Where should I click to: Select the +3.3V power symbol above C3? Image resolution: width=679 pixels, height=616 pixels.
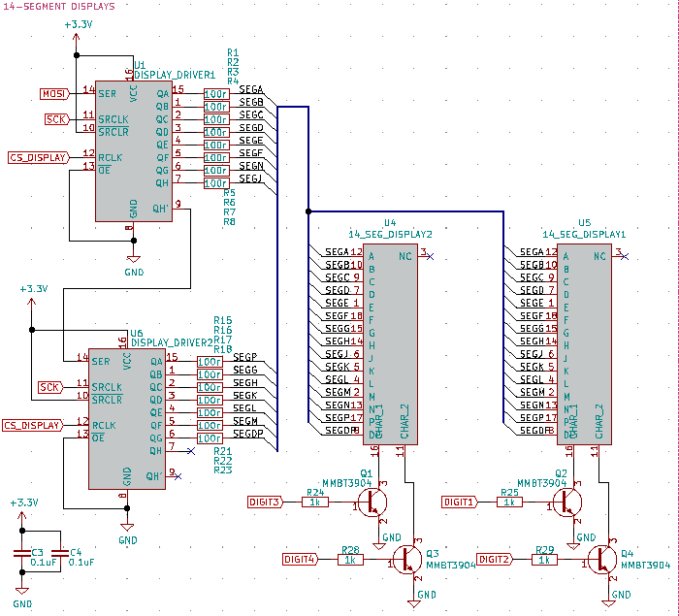(x=22, y=512)
